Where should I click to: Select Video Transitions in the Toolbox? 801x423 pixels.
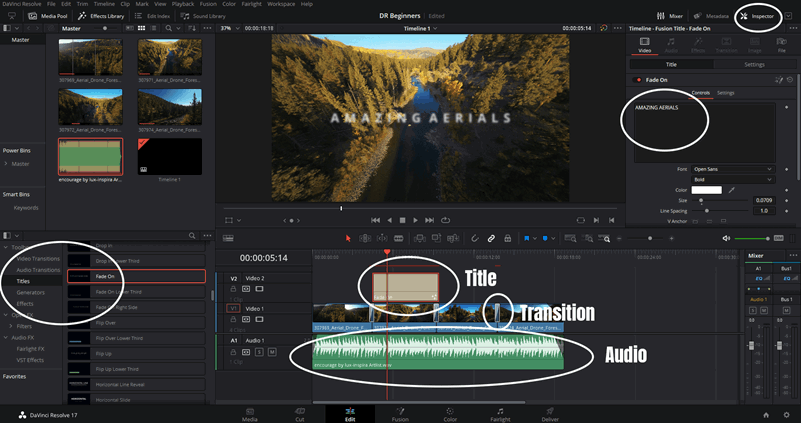tap(36, 259)
